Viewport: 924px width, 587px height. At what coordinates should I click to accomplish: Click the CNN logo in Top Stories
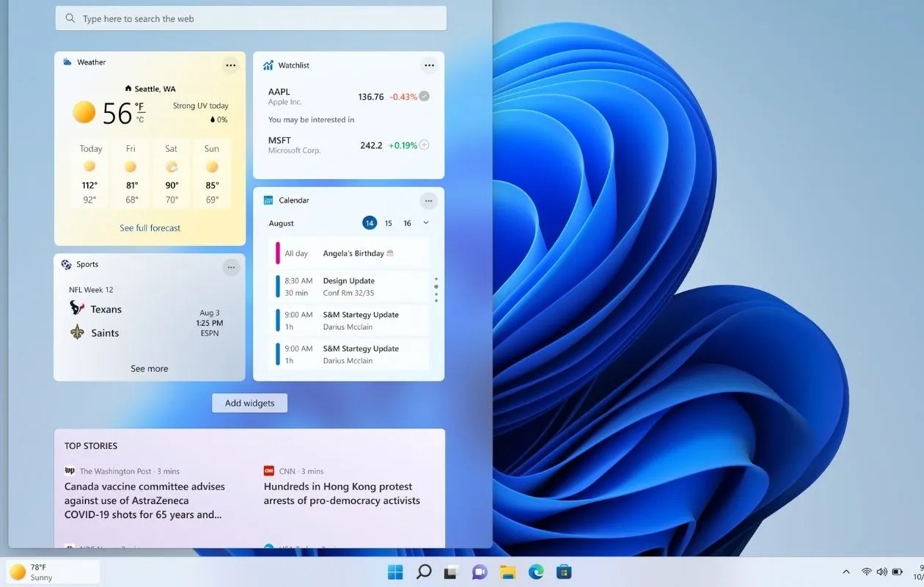click(268, 470)
